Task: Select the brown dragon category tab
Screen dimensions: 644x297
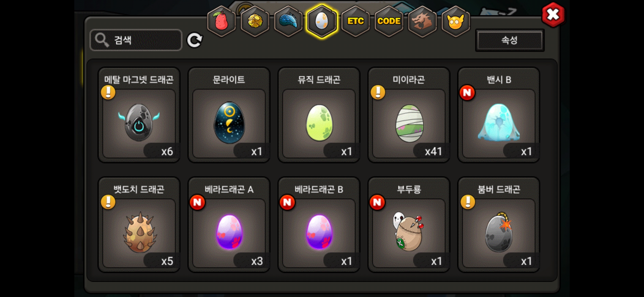Action: (422, 21)
